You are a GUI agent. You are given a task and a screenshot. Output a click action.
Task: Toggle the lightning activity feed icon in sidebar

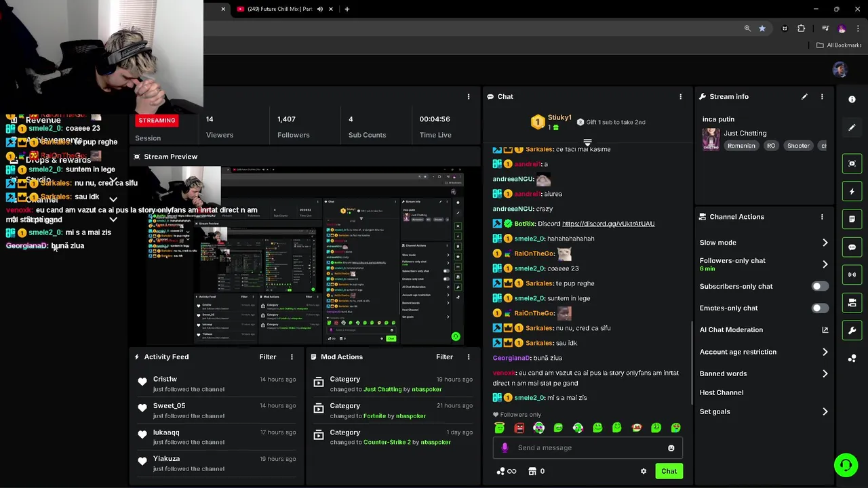852,191
